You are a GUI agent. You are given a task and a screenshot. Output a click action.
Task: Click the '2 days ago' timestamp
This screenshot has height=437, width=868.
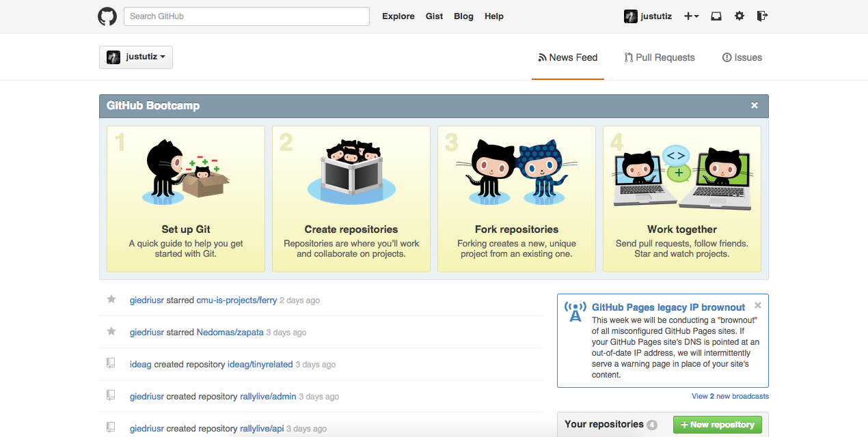point(299,300)
